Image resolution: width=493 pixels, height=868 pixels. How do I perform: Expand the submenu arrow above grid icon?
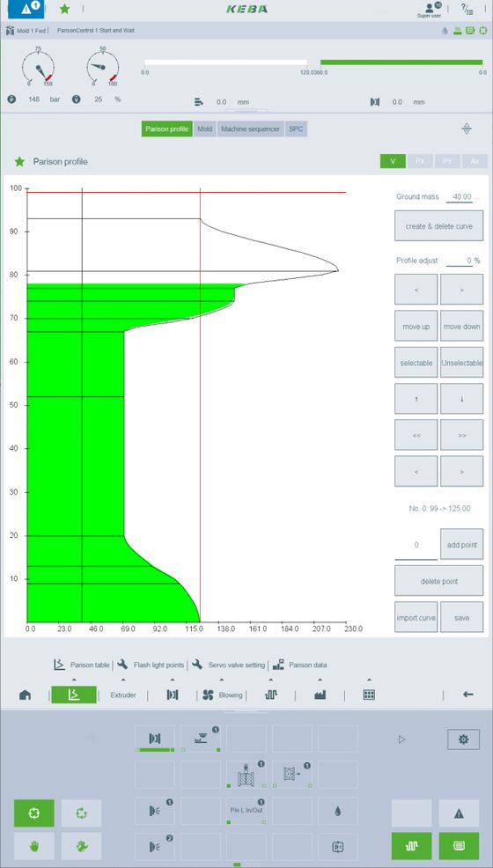coord(369,680)
